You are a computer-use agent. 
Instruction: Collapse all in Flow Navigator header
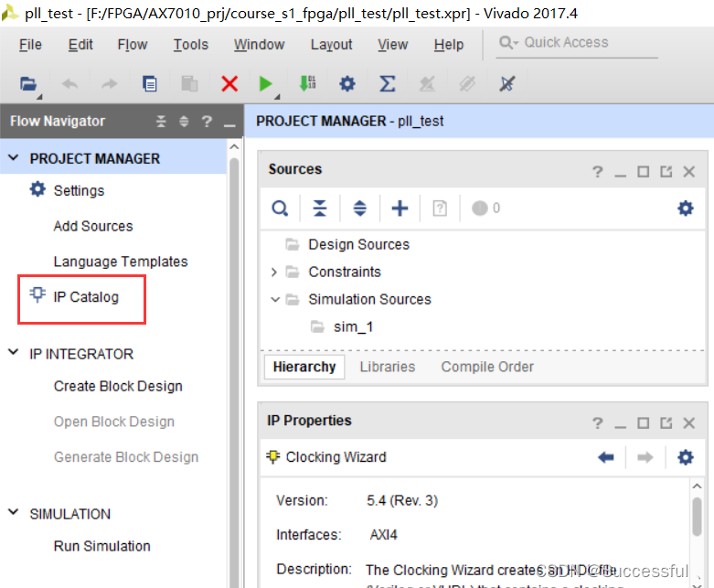click(161, 121)
